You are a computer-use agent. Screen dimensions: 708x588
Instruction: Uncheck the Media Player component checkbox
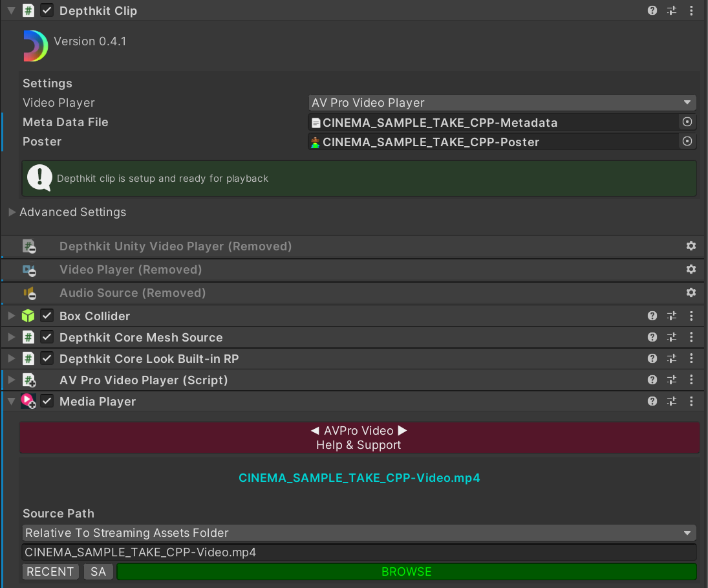pos(47,402)
